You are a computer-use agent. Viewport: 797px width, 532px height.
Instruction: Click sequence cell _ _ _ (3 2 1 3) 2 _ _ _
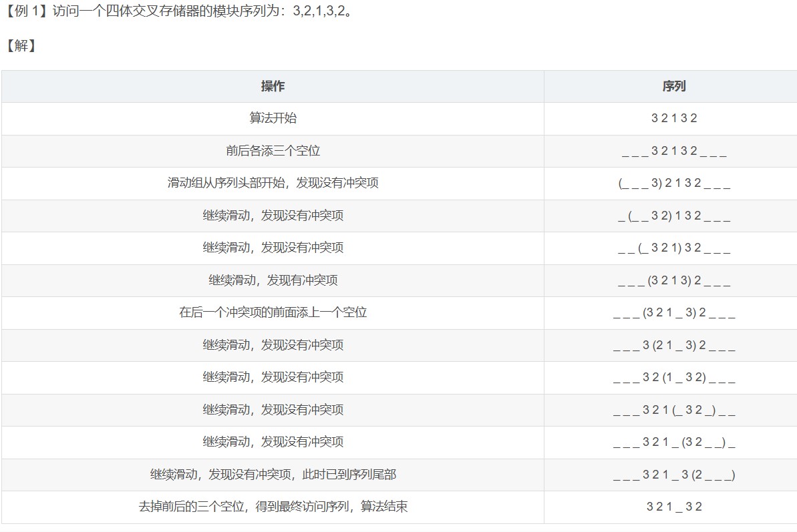[x=673, y=281]
